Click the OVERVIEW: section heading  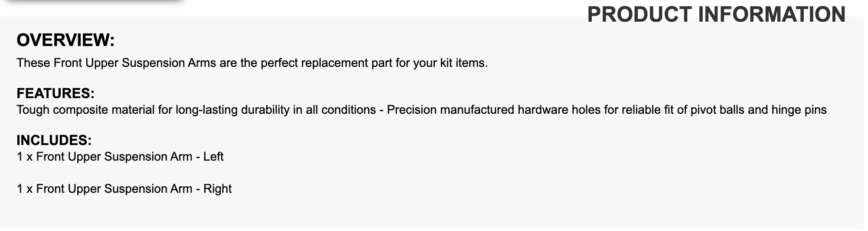pos(65,40)
